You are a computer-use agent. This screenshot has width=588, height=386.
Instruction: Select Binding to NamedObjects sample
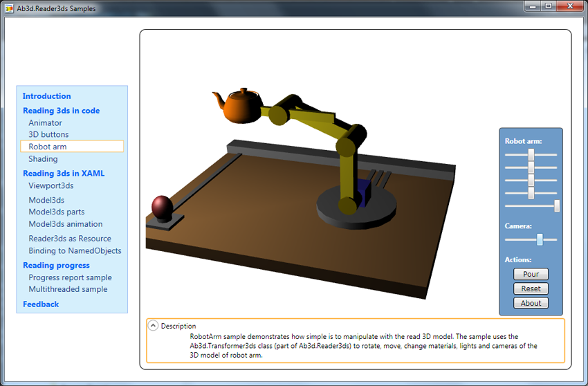75,250
